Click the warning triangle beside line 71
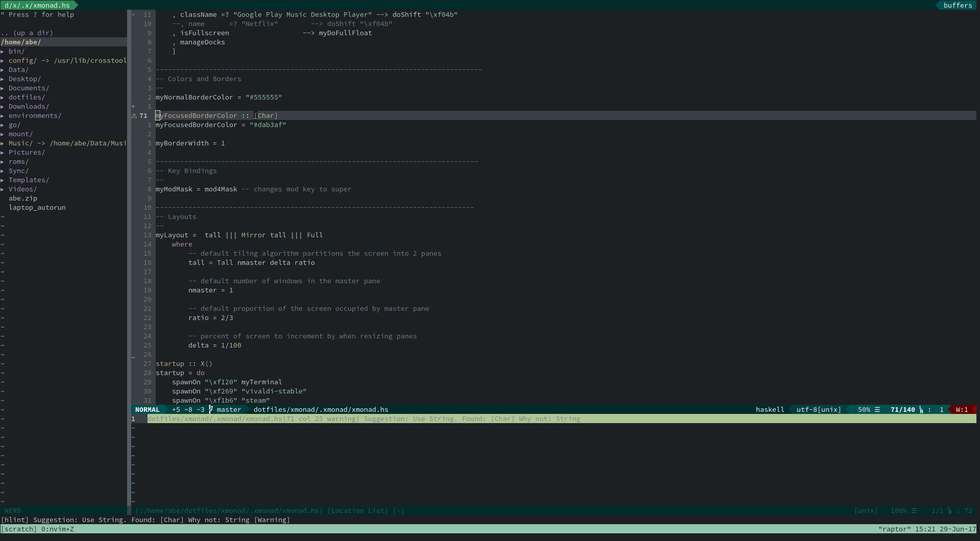The image size is (980, 541). pos(133,116)
